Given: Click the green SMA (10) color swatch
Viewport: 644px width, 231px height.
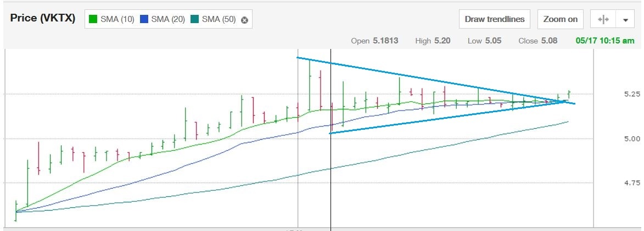Looking at the screenshot, I should [93, 19].
